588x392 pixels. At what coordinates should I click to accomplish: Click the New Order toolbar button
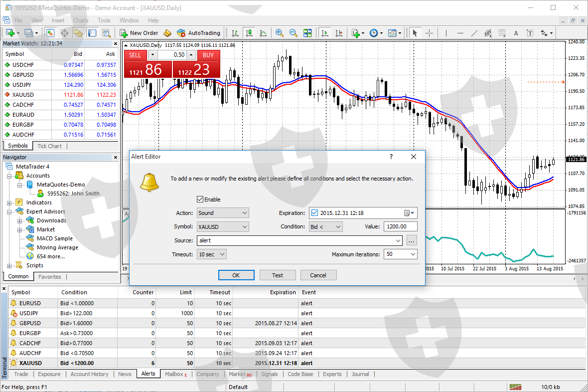pyautogui.click(x=139, y=33)
